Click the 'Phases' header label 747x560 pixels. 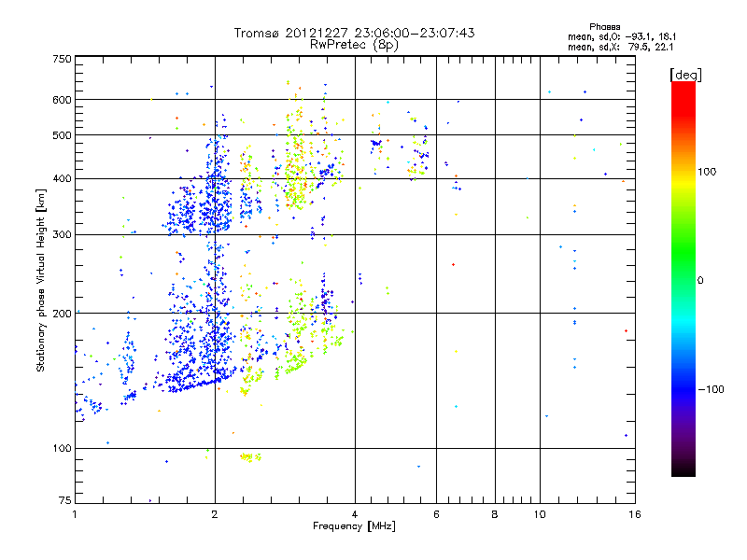(x=604, y=27)
